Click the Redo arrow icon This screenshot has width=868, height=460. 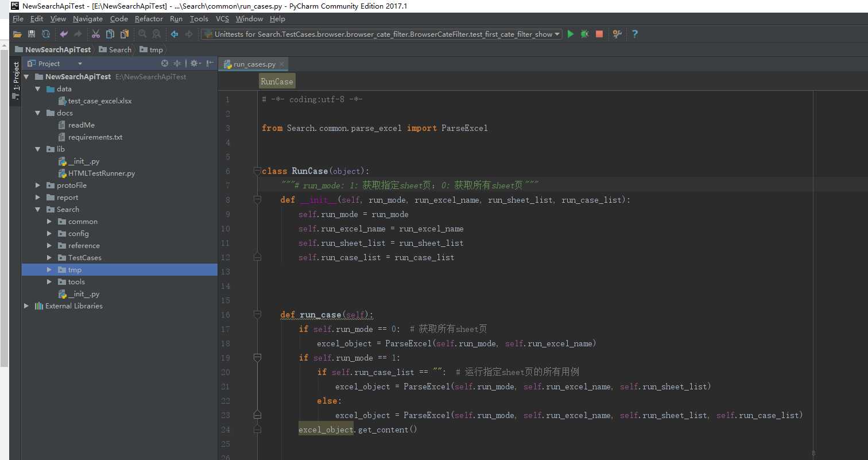click(x=78, y=34)
